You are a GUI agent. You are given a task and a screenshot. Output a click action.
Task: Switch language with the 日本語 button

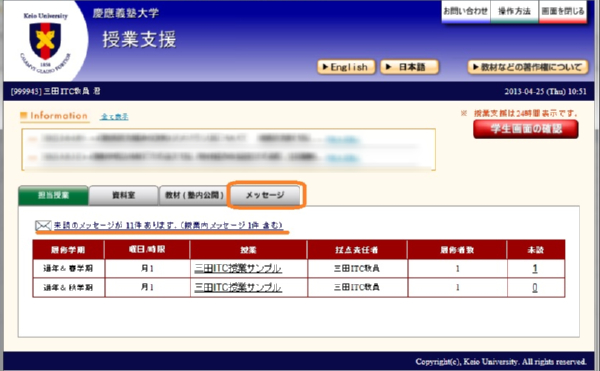[409, 67]
